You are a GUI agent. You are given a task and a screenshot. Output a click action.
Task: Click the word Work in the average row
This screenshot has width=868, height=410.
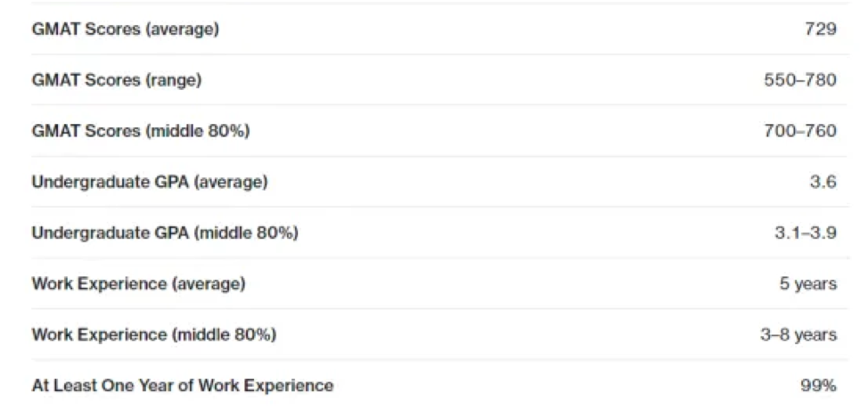click(x=48, y=283)
